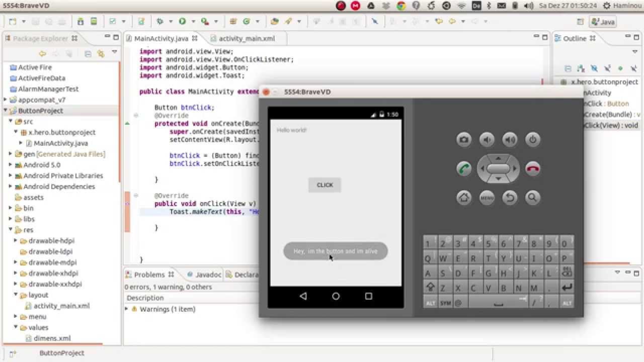Open the Android SDK Manager toolbar icon

81,22
